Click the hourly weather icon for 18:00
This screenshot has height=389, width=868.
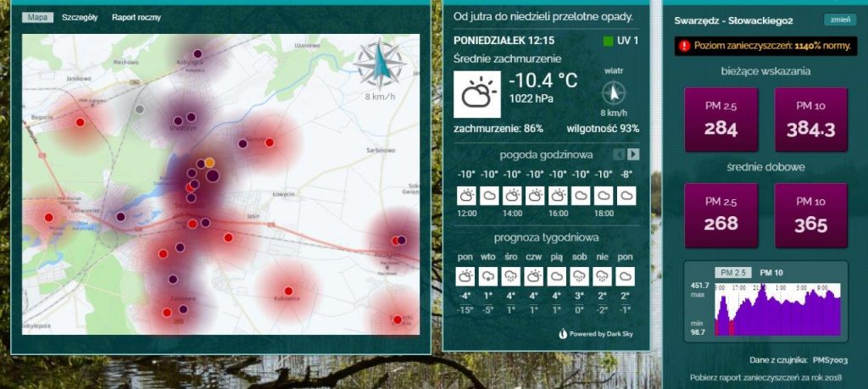pyautogui.click(x=604, y=196)
